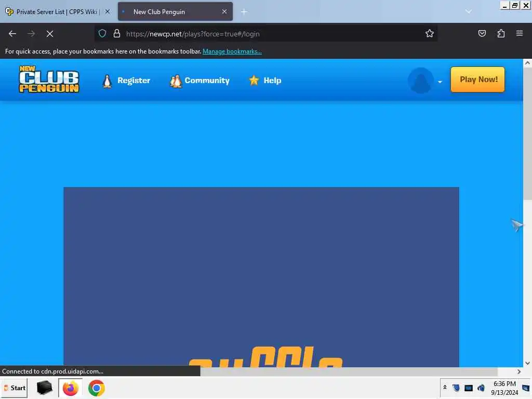List all tabs dropdown arrow
This screenshot has height=399, width=532.
click(469, 11)
